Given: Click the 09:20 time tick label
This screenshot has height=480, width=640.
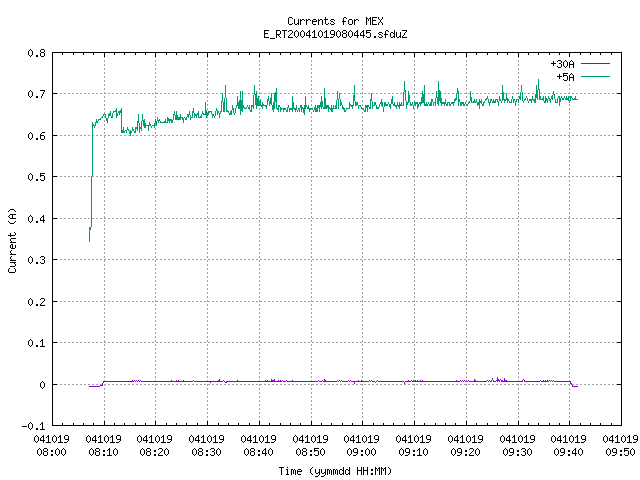Looking at the screenshot, I should point(465,452).
